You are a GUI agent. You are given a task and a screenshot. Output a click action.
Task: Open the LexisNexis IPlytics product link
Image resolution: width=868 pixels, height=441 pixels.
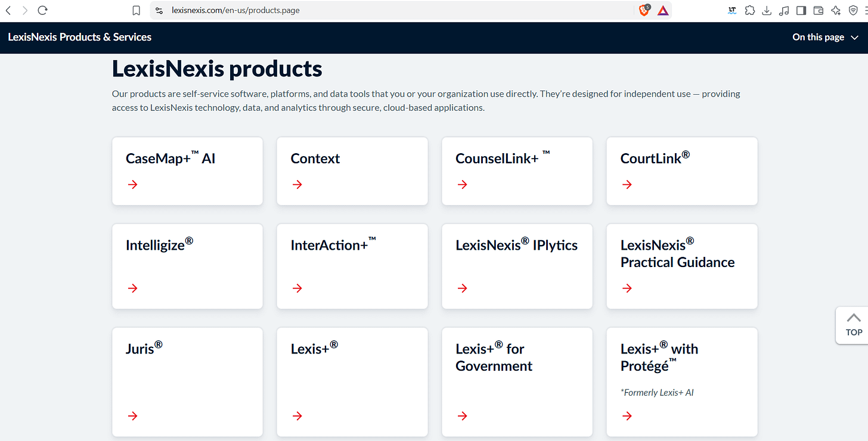[516, 244]
